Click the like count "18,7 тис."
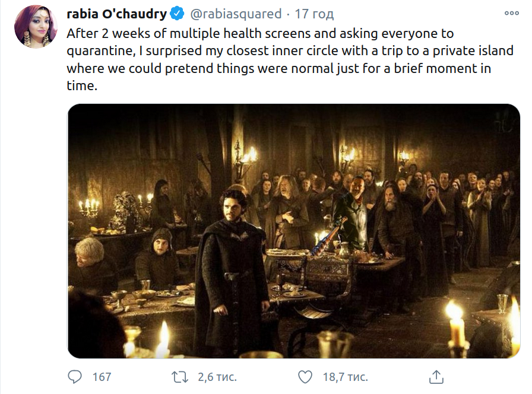Image resolution: width=532 pixels, height=394 pixels. click(345, 377)
